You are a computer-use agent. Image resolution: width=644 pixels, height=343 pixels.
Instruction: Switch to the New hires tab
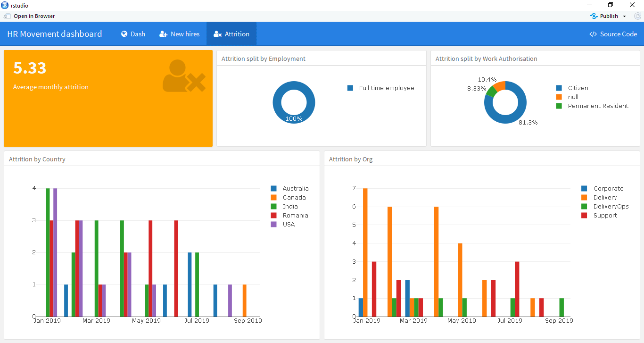click(179, 34)
